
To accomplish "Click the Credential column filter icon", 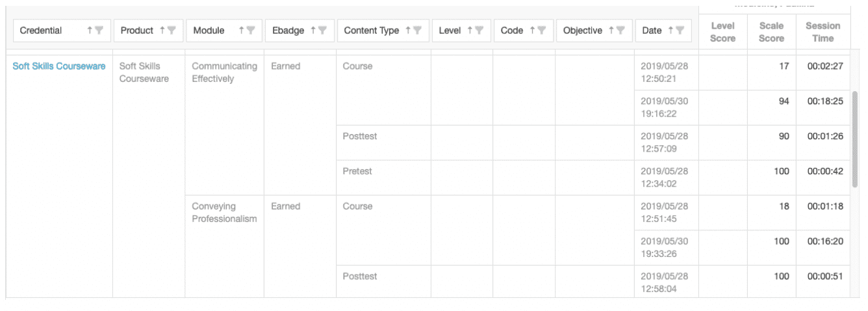I will tap(99, 31).
